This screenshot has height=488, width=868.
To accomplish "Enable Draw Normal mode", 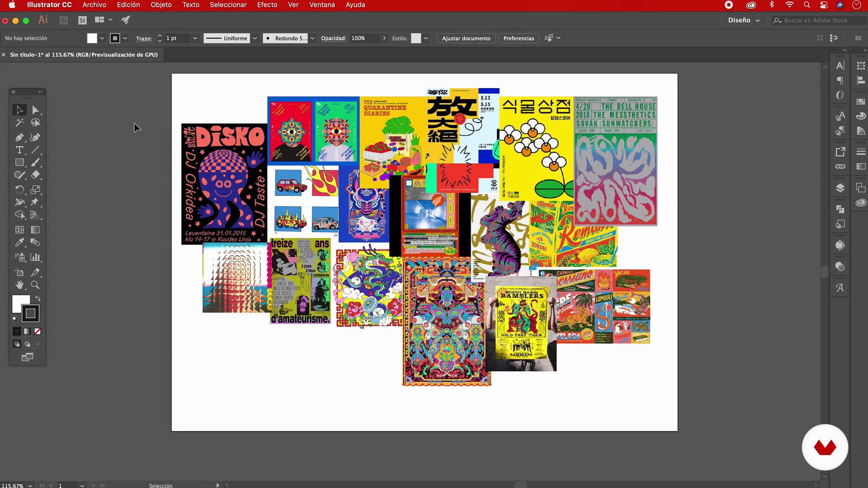I will 17,344.
